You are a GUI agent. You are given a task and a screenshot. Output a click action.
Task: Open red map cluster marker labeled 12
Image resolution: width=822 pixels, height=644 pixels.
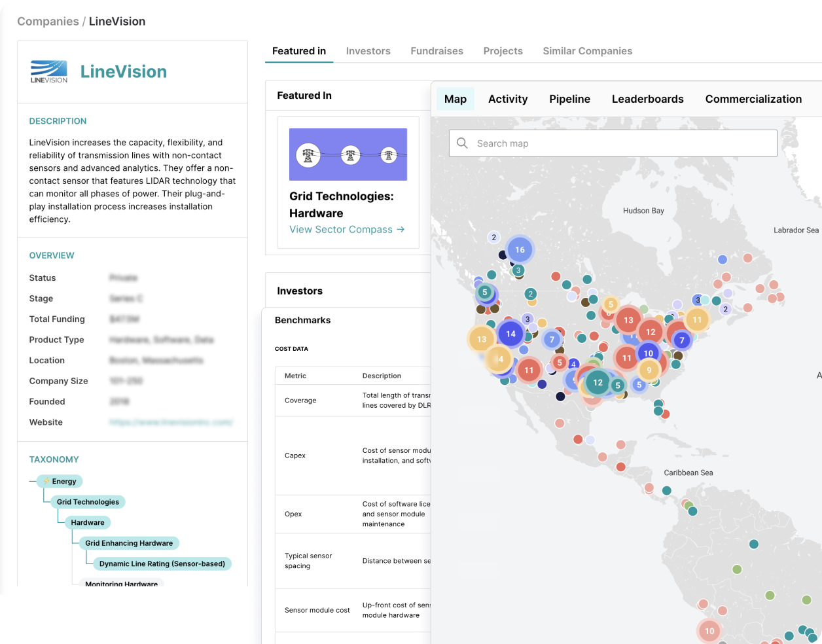point(651,332)
